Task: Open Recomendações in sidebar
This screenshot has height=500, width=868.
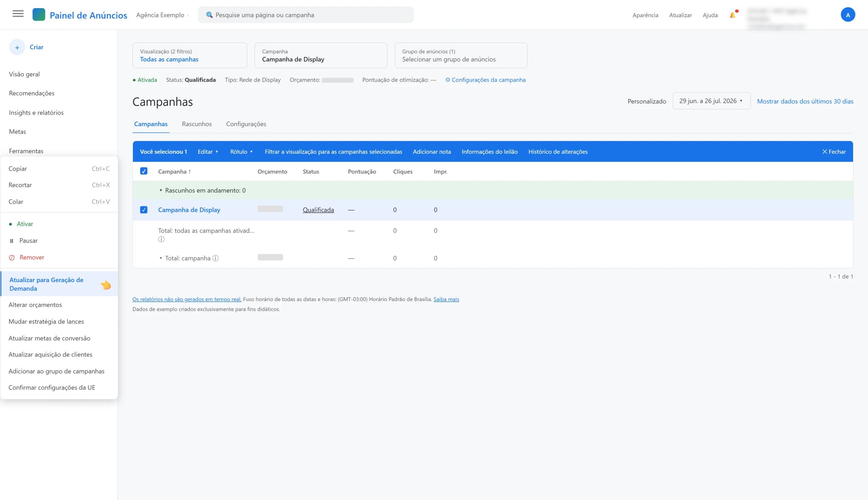Action: [32, 94]
